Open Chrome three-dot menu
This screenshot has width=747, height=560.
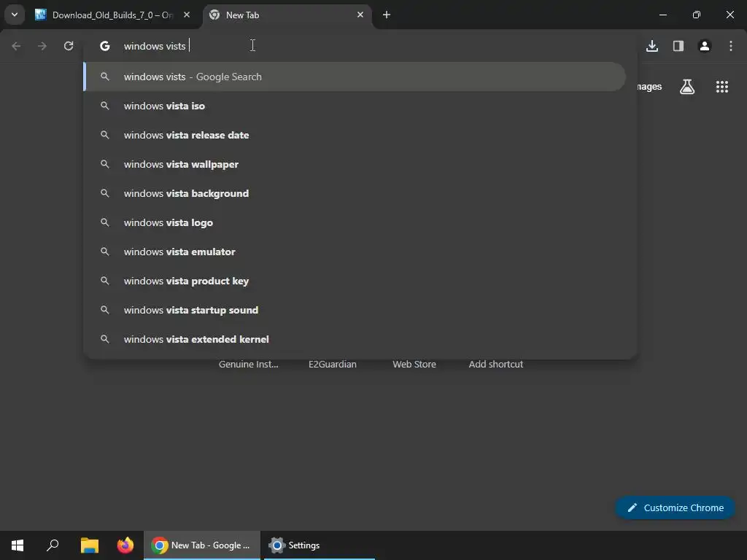coord(731,46)
